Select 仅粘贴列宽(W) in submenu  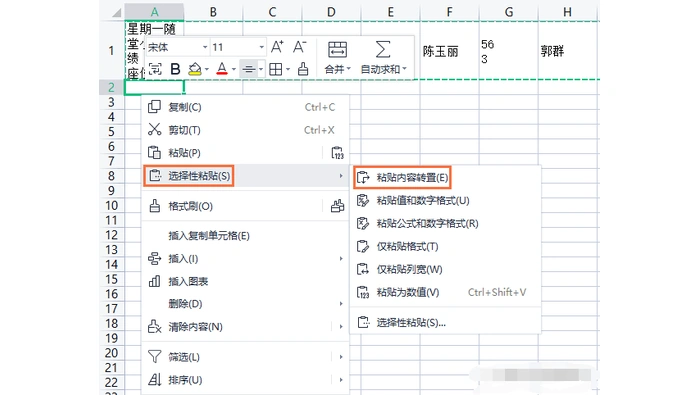click(x=446, y=269)
